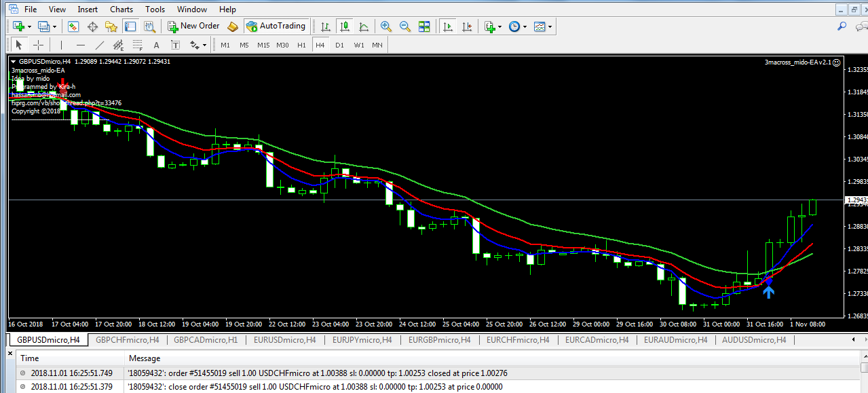Open the Charts menu
This screenshot has width=868, height=393.
(x=121, y=10)
